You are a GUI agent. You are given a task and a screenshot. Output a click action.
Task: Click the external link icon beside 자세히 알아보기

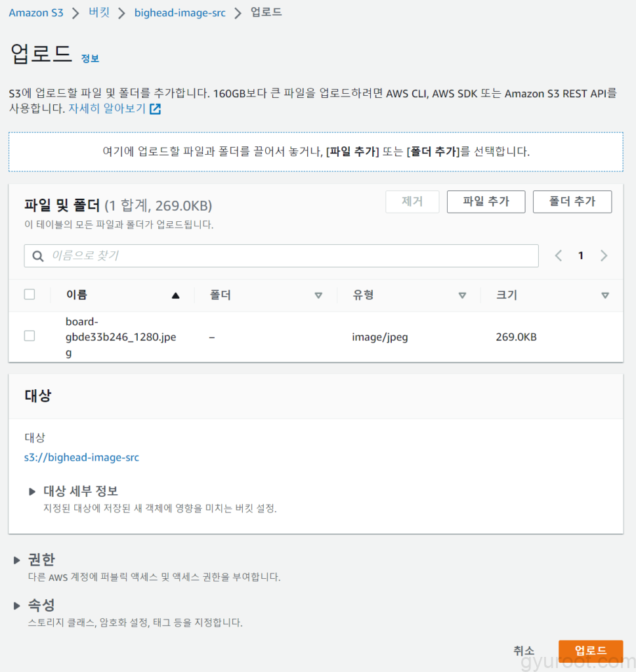pos(156,109)
